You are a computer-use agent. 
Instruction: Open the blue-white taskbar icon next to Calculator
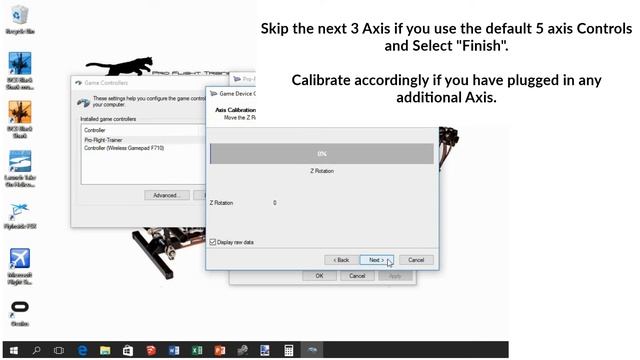click(x=265, y=350)
